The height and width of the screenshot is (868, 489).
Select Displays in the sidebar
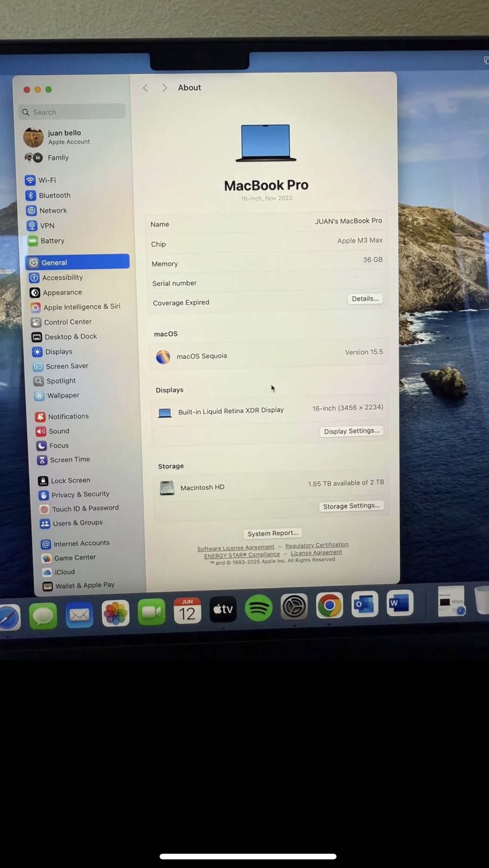(x=53, y=352)
